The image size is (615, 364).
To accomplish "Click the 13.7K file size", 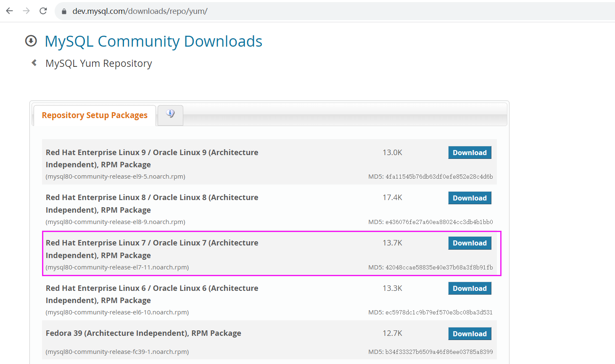I will [392, 243].
